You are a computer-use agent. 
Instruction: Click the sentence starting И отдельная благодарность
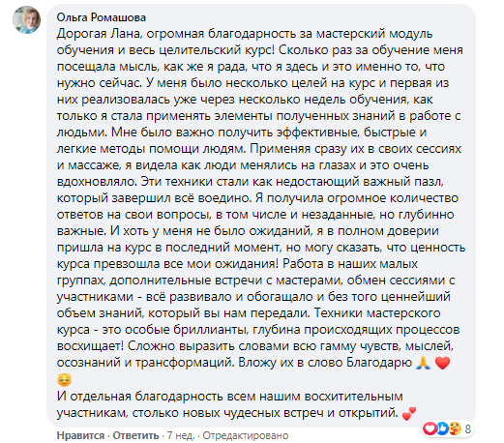229,404
